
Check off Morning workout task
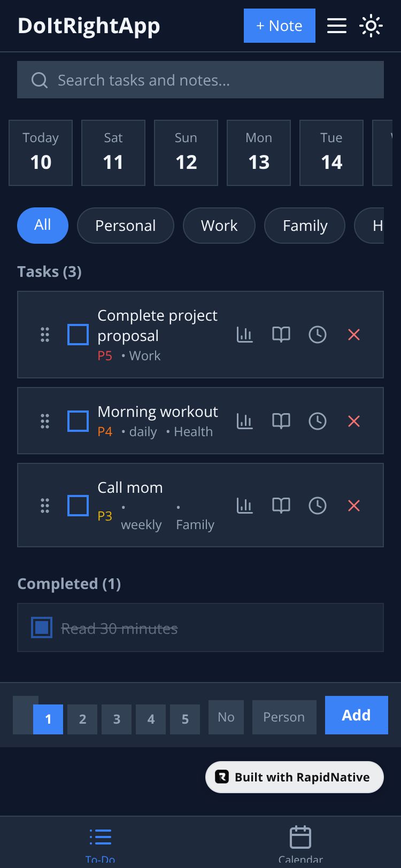pyautogui.click(x=78, y=421)
